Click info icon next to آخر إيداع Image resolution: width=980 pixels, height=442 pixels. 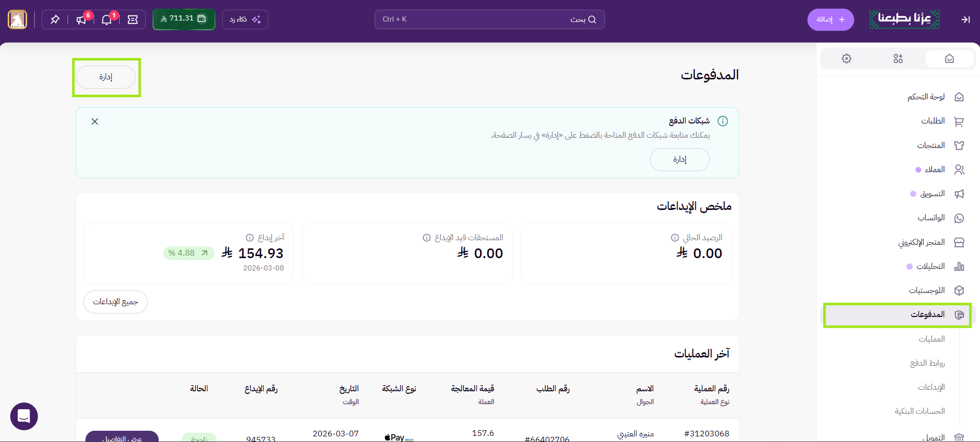[250, 238]
